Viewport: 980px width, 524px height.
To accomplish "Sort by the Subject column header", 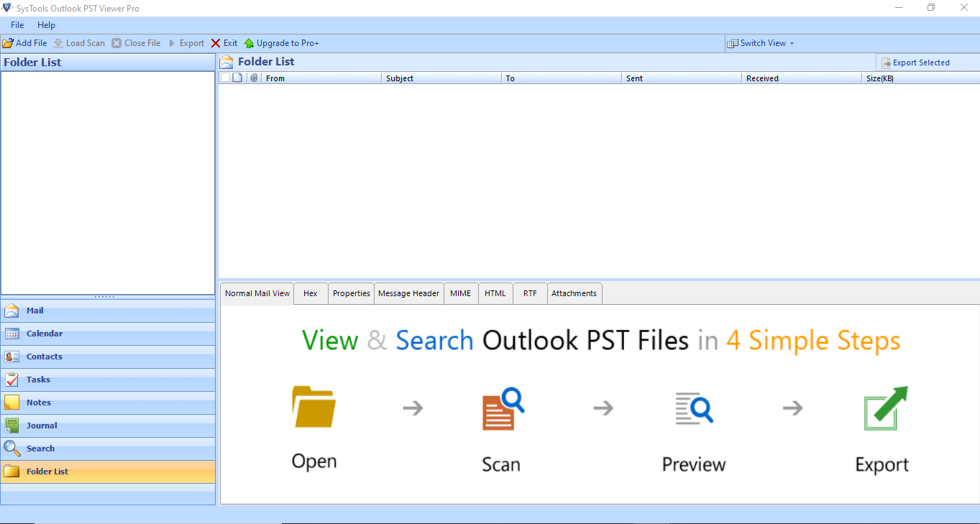I will (441, 78).
